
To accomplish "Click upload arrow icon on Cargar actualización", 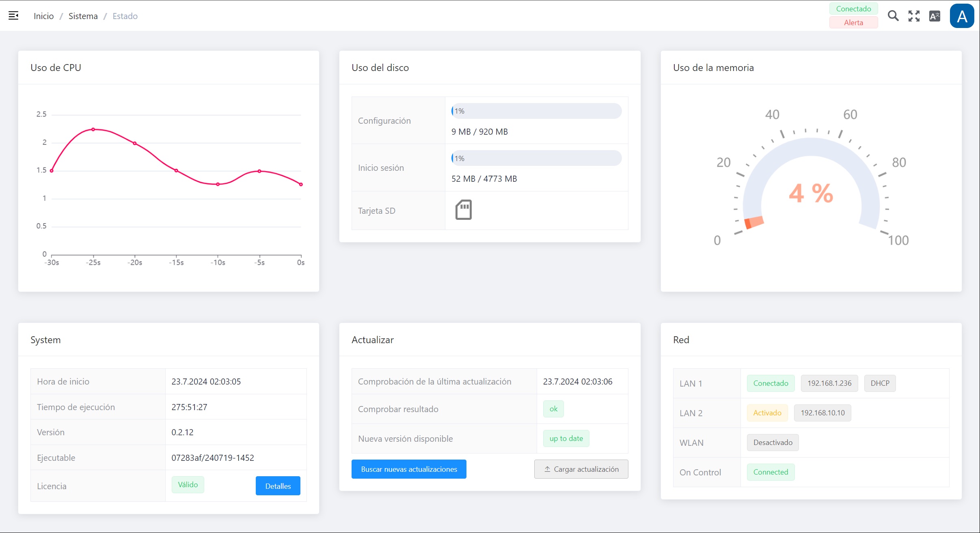I will coord(547,469).
